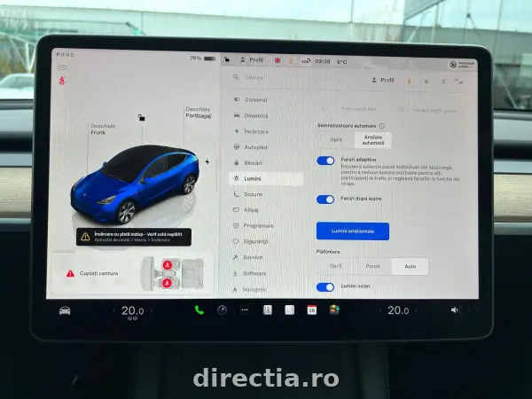Open the phone app in the bottom bar
The image size is (532, 399).
coord(199,310)
